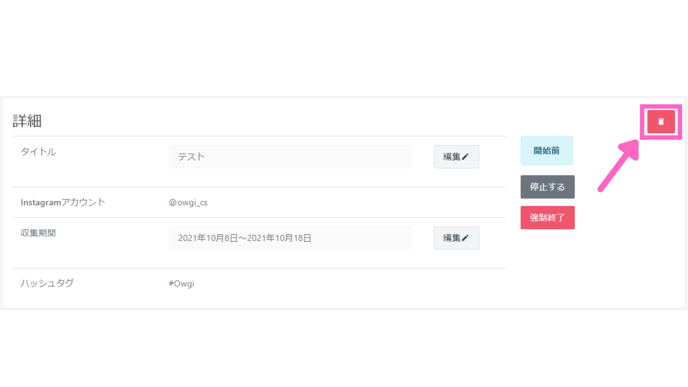Focus the 2021年10月8日 date range field
The width and height of the screenshot is (688, 387).
point(290,238)
